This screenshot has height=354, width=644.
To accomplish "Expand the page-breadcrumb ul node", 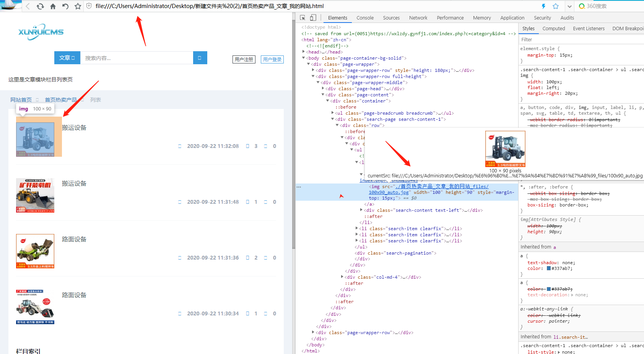I will (333, 113).
